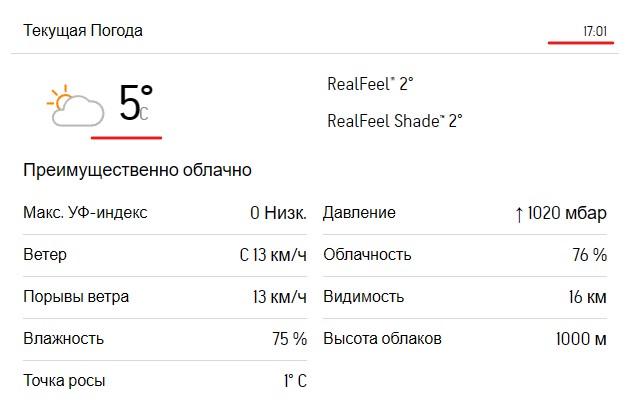Screen dimensions: 628x412
Task: Open the Текущая Погода heading
Action: [83, 31]
